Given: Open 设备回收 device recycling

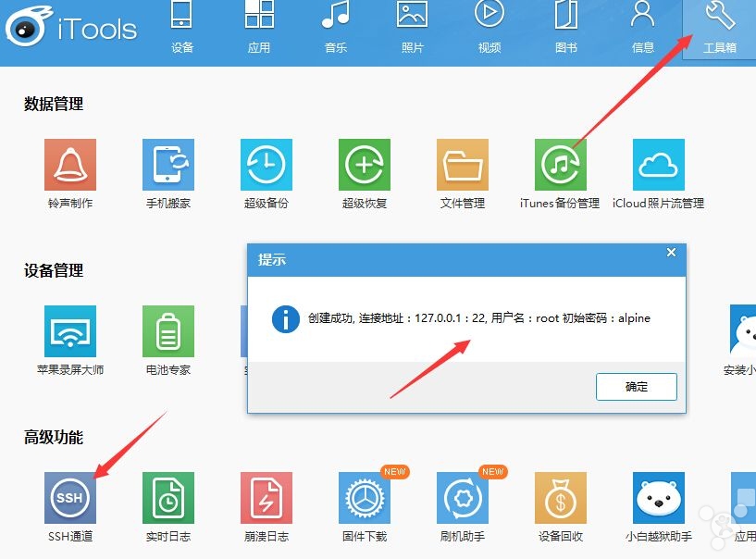Looking at the screenshot, I should (560, 507).
